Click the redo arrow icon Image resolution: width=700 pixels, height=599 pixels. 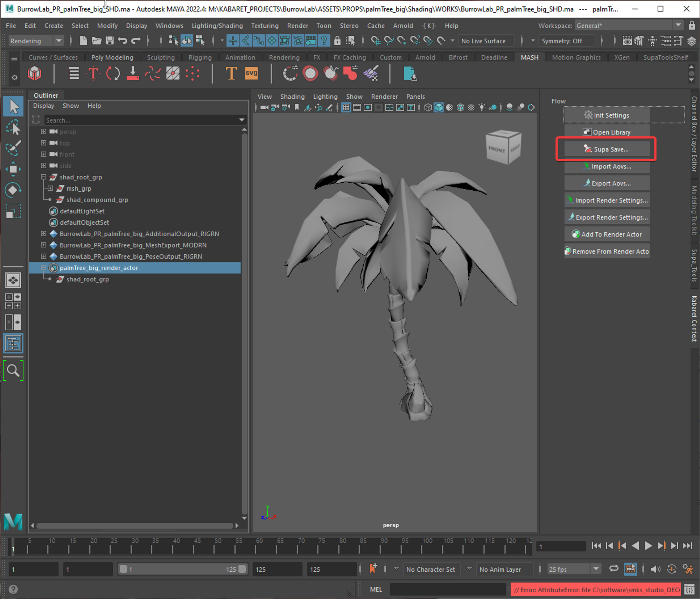(136, 41)
